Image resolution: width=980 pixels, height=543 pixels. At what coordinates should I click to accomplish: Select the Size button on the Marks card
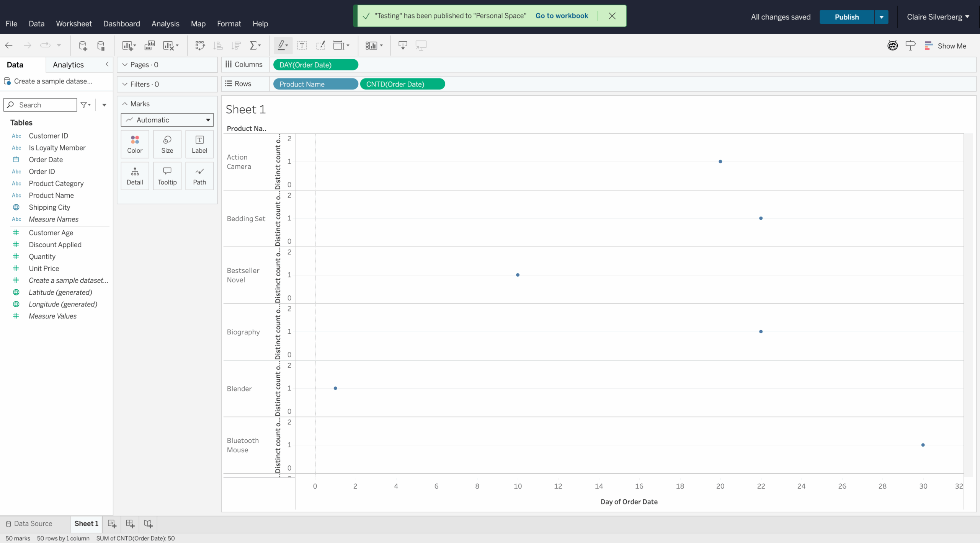point(167,144)
